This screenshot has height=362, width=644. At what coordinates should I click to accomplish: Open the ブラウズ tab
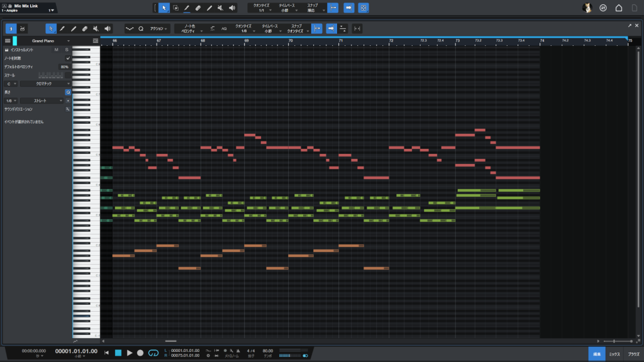[x=633, y=354]
